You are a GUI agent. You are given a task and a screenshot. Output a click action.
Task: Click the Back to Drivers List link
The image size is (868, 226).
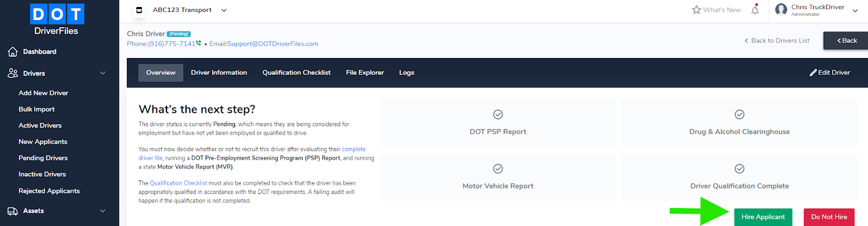(x=777, y=41)
